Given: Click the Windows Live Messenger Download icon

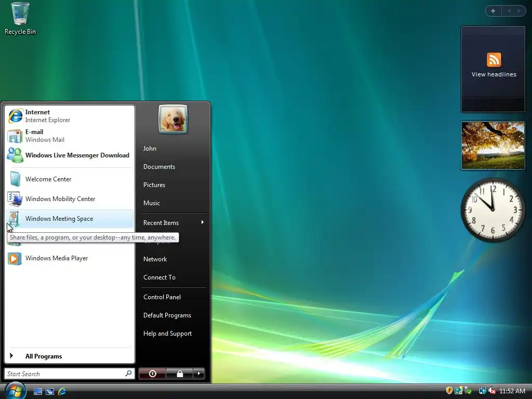Looking at the screenshot, I should pos(15,155).
